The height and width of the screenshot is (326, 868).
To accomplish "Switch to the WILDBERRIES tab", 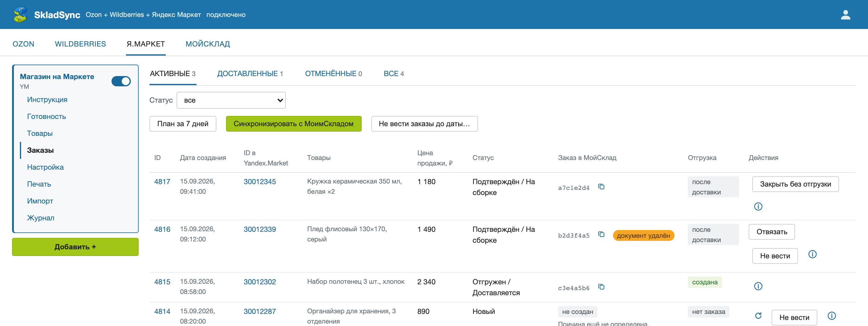I will tap(80, 44).
